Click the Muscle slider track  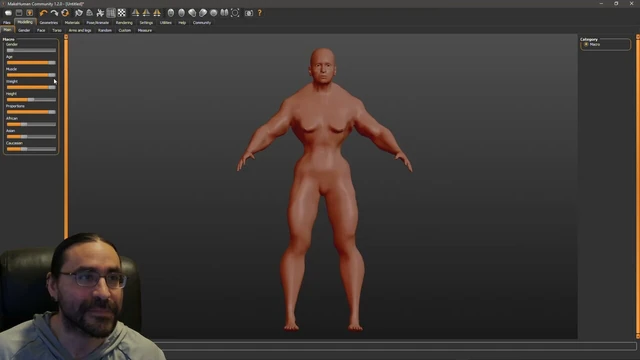[31, 75]
